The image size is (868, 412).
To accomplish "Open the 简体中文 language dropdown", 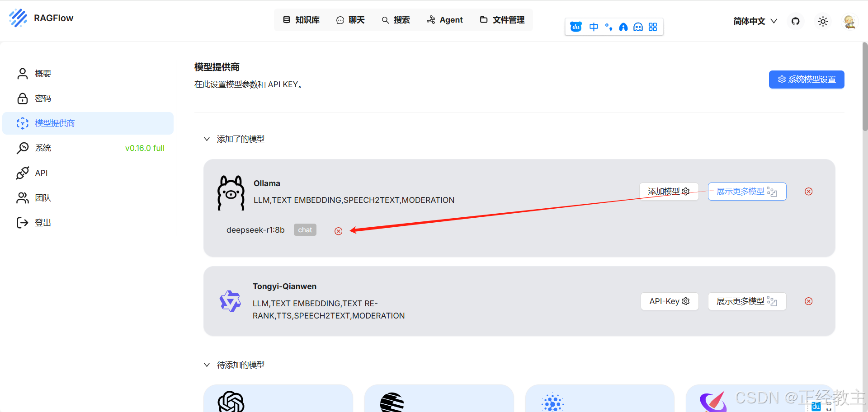I will [x=755, y=21].
